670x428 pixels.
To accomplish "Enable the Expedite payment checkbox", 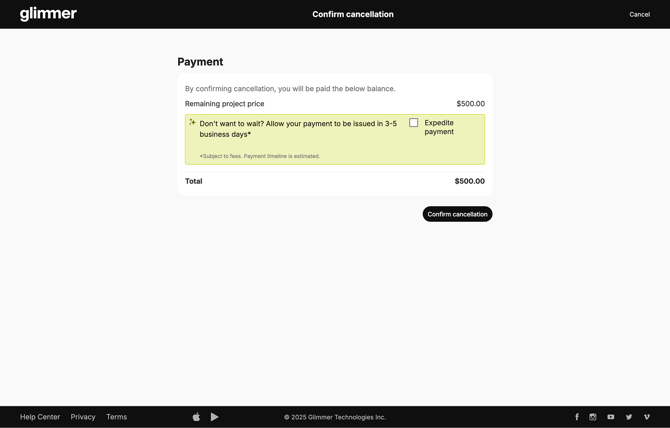I will pyautogui.click(x=414, y=123).
